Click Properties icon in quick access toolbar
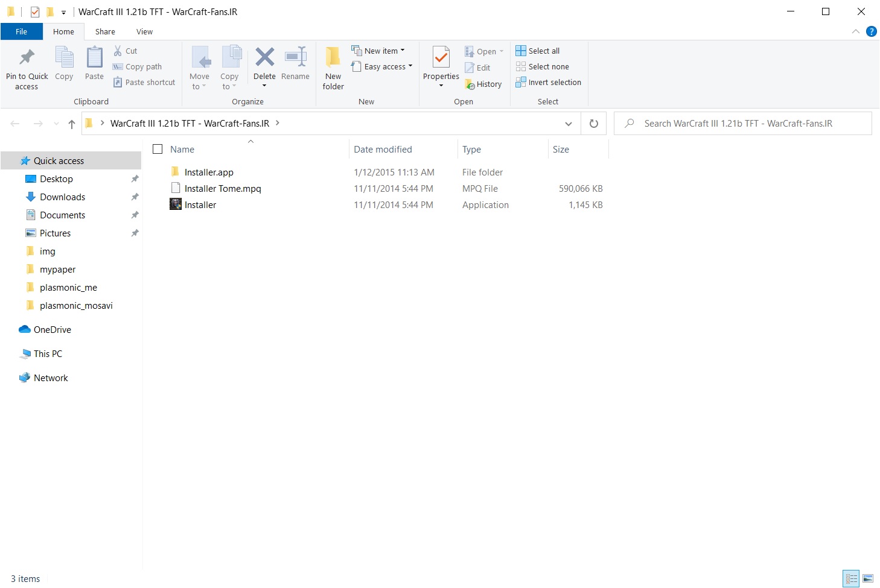The height and width of the screenshot is (588, 880). (34, 11)
